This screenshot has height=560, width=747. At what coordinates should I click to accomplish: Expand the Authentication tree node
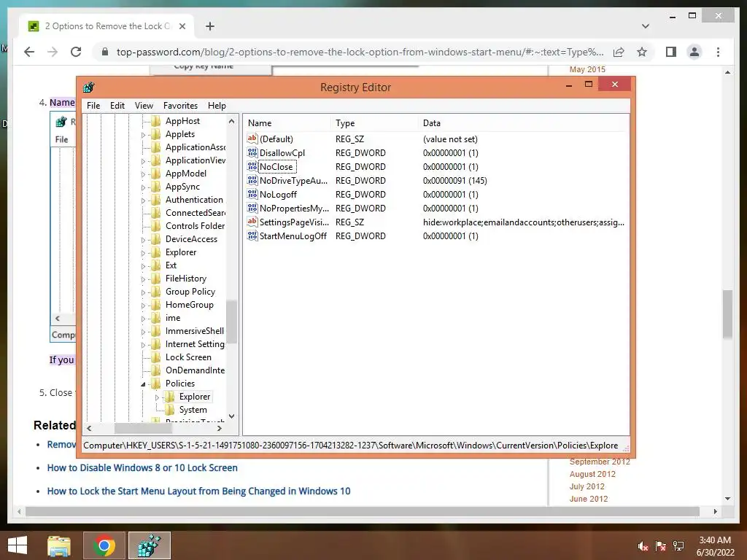143,201
